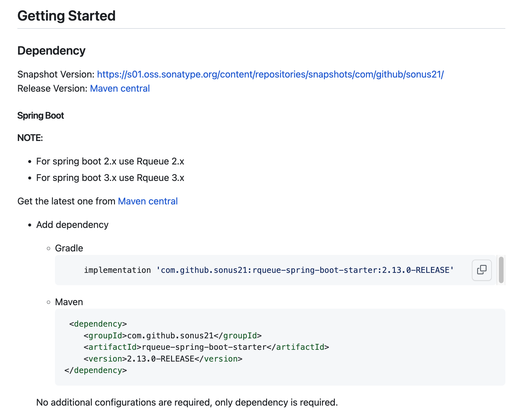Click the Spring Boot subsection heading
This screenshot has width=518, height=420.
tap(41, 115)
